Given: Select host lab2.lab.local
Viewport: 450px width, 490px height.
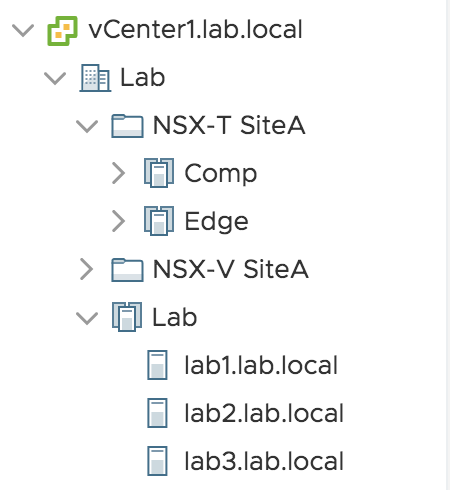Looking at the screenshot, I should point(264,413).
